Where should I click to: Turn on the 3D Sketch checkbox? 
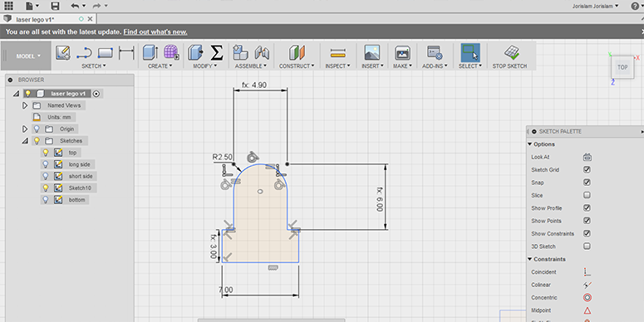coord(587,246)
